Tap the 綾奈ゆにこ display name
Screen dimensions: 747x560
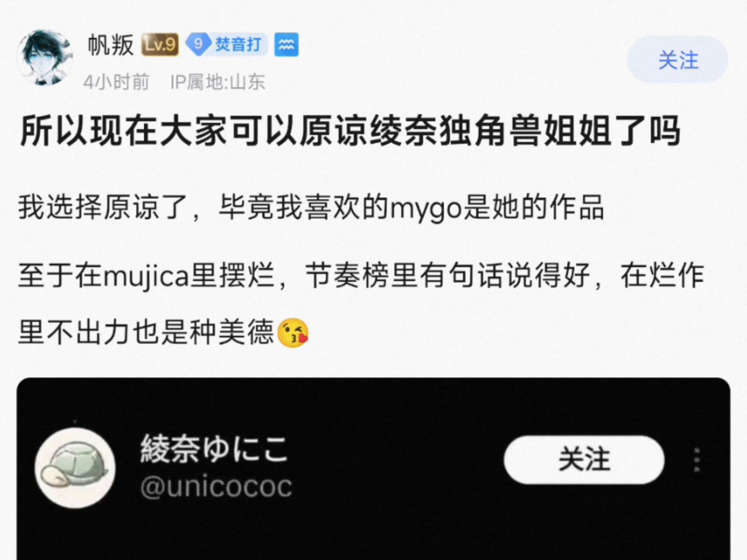coord(214,449)
